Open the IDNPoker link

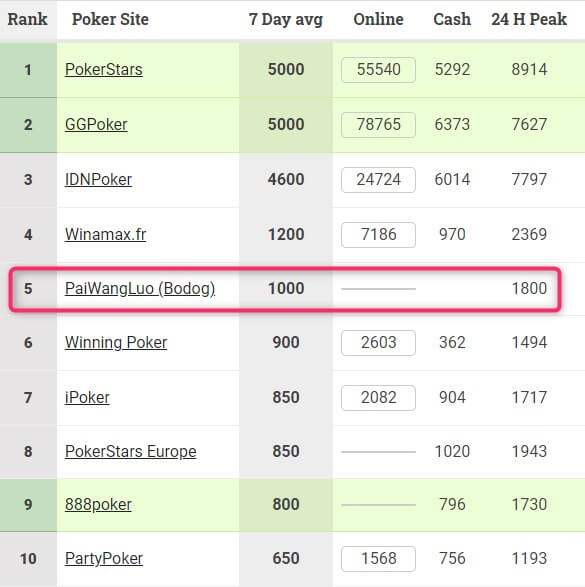click(x=98, y=180)
